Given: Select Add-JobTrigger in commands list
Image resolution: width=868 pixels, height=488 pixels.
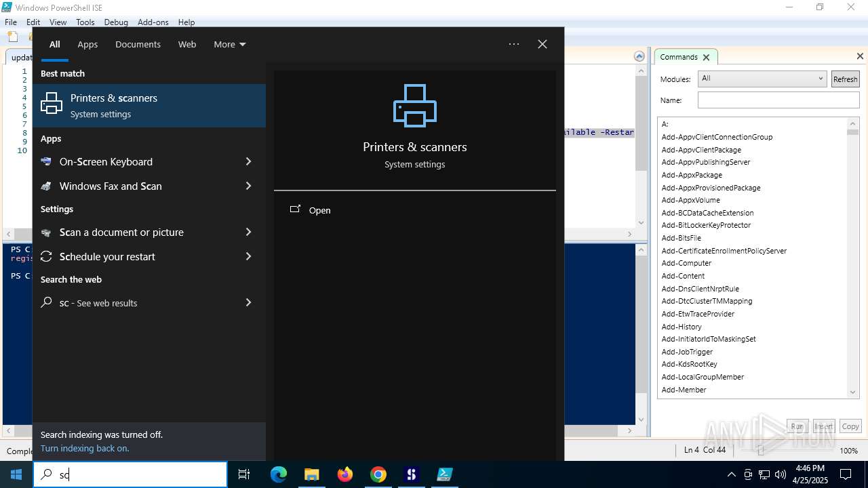Looking at the screenshot, I should click(687, 352).
